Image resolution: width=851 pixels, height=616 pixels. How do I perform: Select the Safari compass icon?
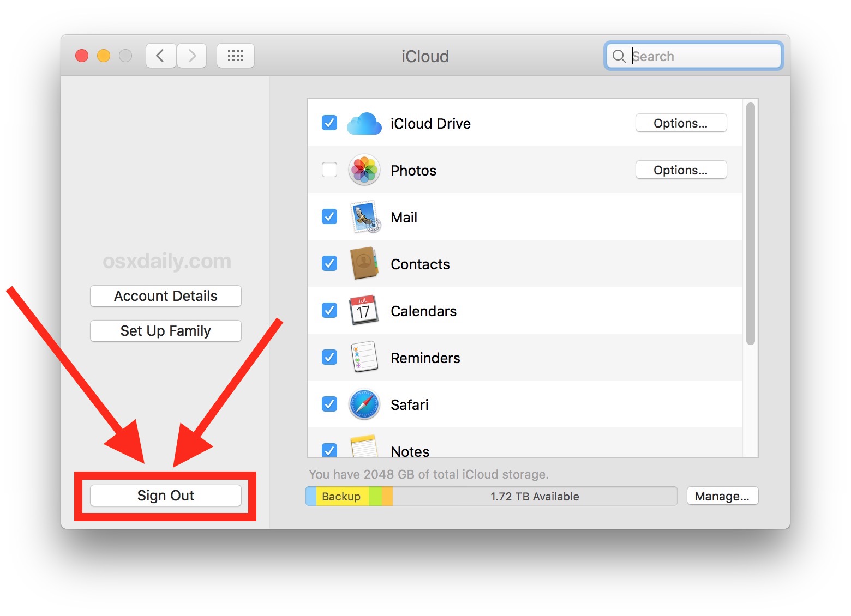pyautogui.click(x=364, y=404)
